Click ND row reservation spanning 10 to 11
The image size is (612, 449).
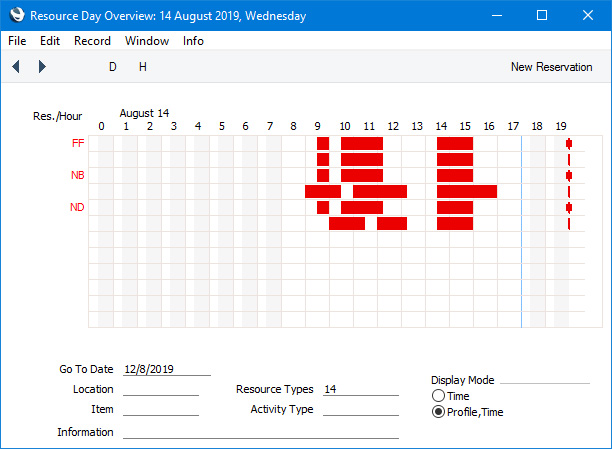[x=362, y=208]
